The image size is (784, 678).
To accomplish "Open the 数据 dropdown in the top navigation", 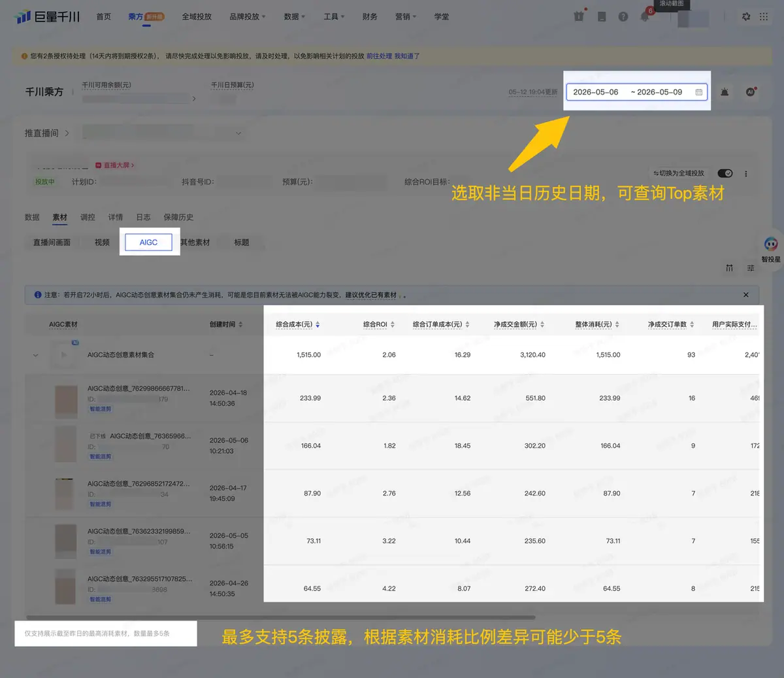I will [295, 17].
